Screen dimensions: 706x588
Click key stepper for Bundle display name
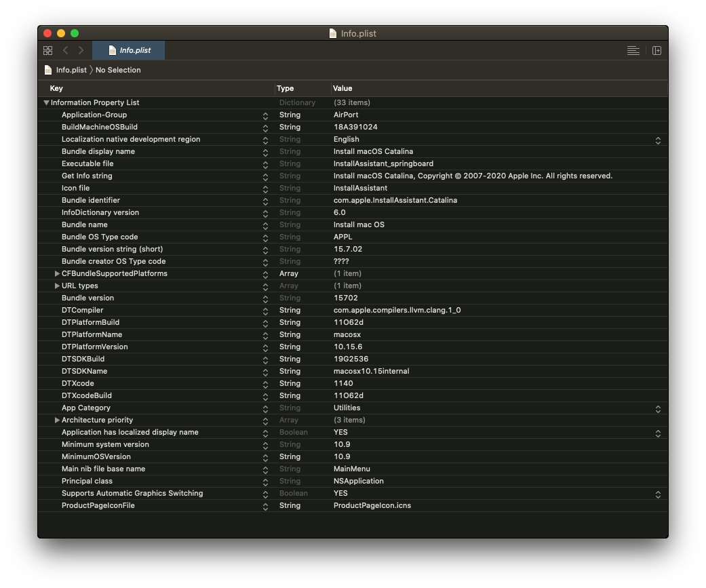[265, 153]
